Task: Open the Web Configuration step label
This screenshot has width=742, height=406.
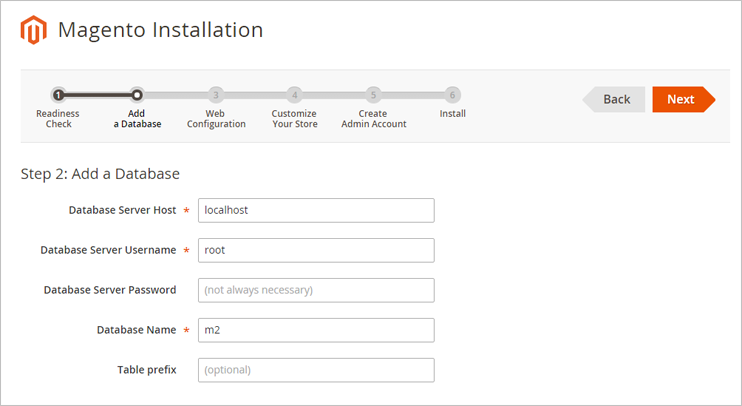Action: [x=216, y=119]
